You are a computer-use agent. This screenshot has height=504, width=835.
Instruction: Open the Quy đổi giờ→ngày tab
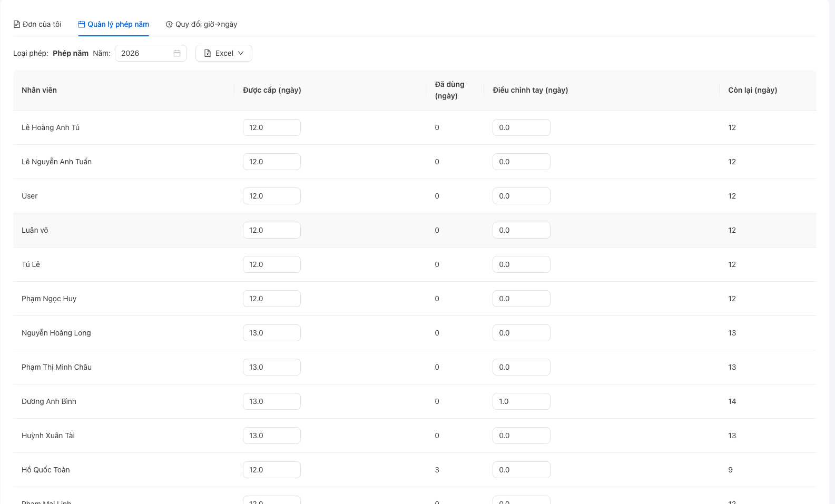(201, 24)
